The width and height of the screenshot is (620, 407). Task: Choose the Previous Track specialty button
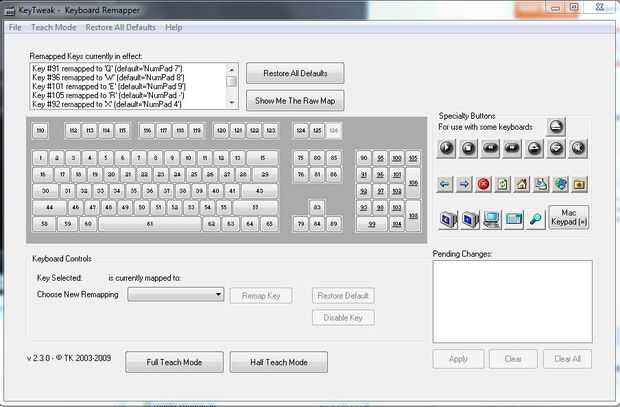click(490, 148)
